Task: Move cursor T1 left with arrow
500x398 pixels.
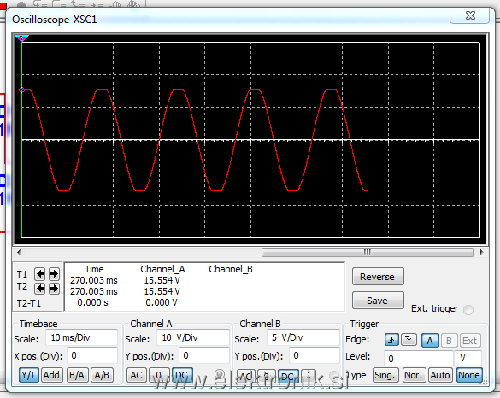Action: (40, 274)
